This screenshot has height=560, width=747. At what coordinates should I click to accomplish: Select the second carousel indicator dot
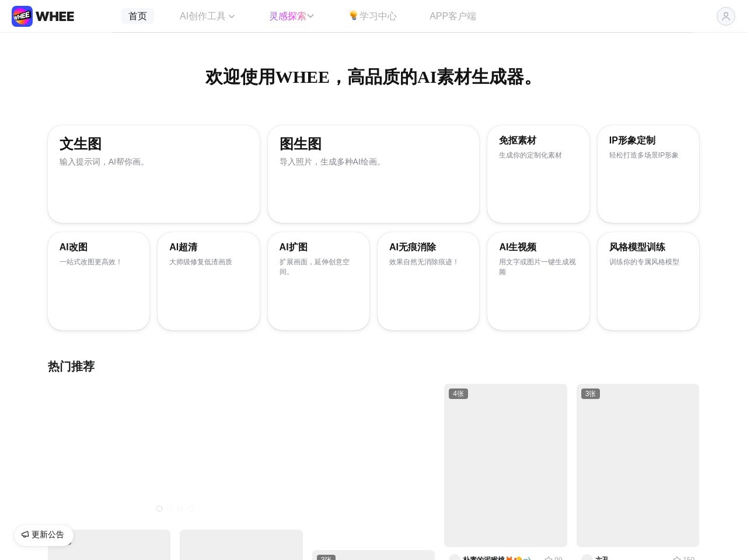pyautogui.click(x=170, y=509)
